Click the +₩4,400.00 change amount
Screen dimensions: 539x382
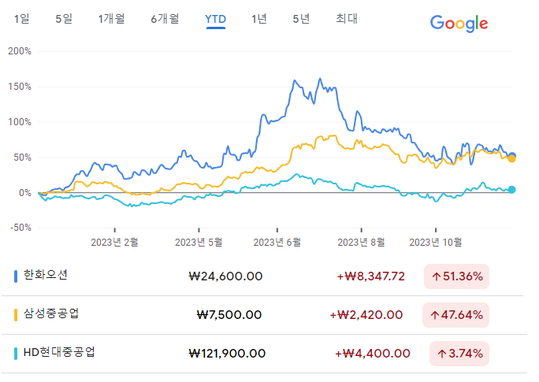(x=373, y=353)
